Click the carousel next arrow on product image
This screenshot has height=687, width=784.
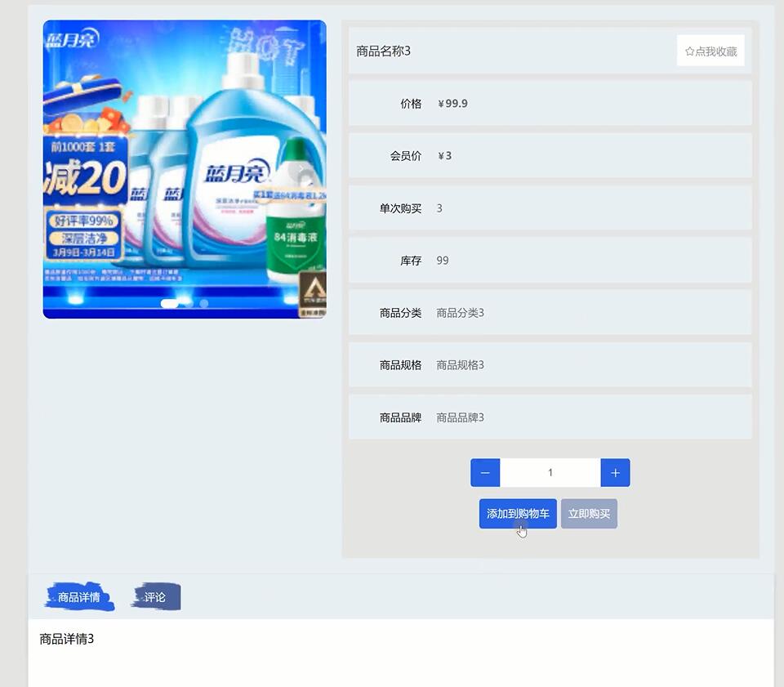(x=301, y=169)
